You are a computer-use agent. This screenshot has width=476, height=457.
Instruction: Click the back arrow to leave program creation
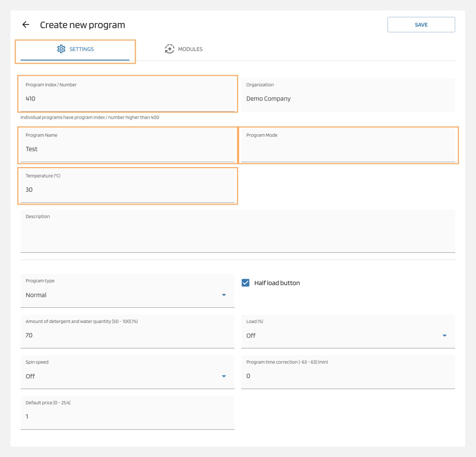tap(26, 24)
